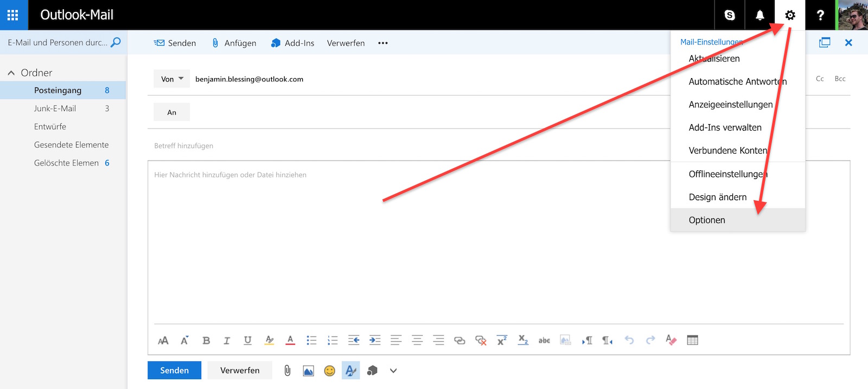Choose Design ändern menu entry
This screenshot has height=389, width=868.
[738, 197]
